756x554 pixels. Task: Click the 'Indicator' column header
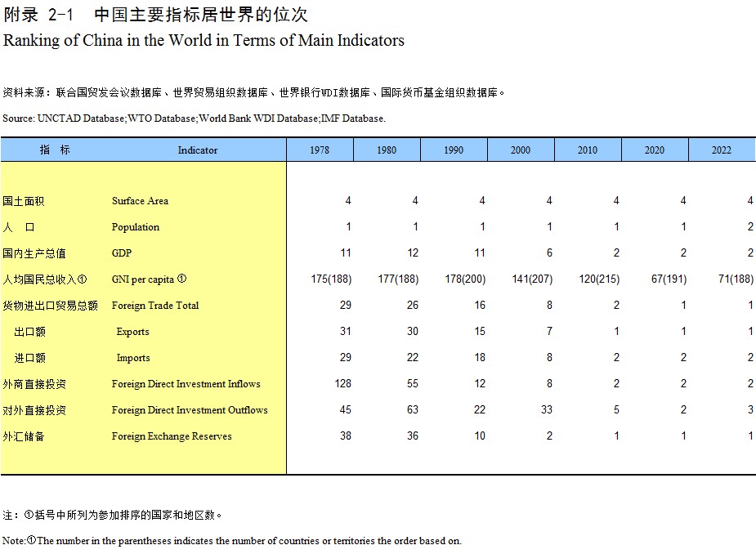[198, 150]
